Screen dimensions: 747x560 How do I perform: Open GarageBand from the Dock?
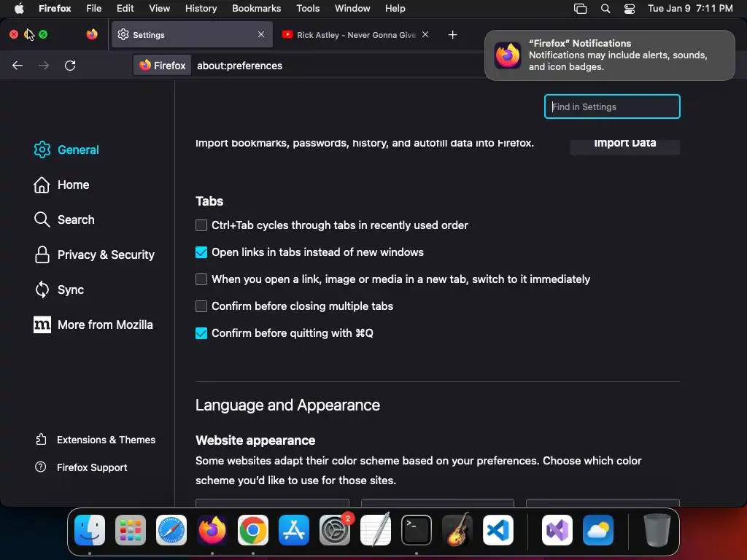coord(457,530)
